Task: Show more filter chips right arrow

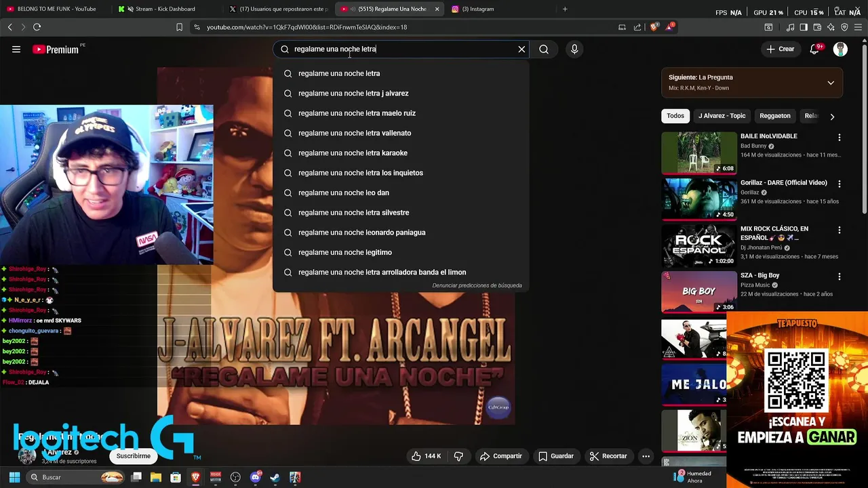Action: pos(832,117)
